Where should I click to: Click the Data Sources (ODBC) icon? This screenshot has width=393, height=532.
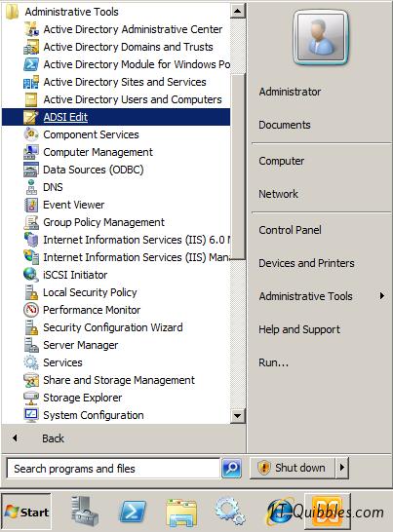31,170
